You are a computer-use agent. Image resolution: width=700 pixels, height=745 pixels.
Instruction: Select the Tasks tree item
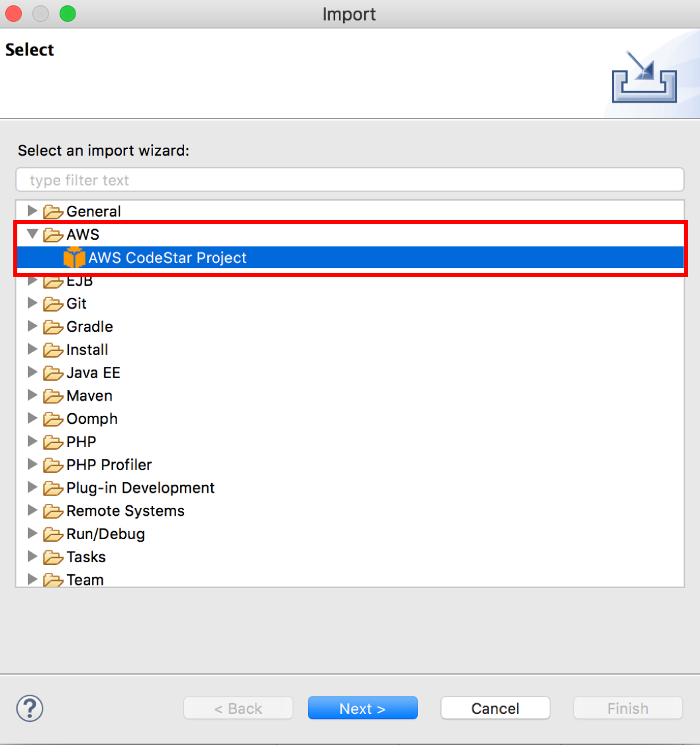86,558
